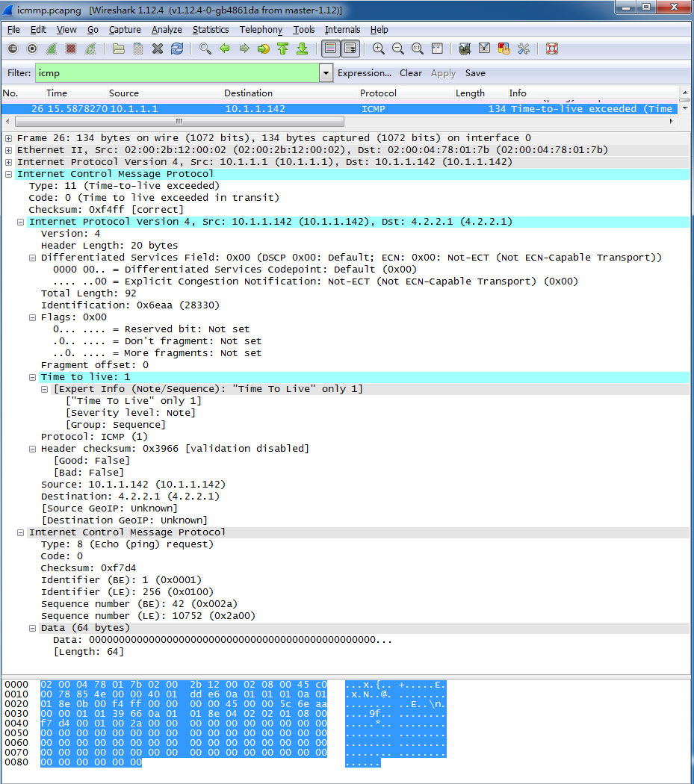Open preferences wrench icon

pos(524,49)
